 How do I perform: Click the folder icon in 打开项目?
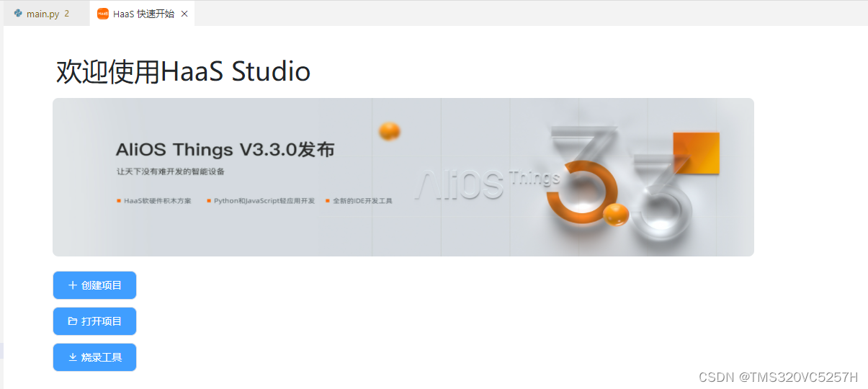pyautogui.click(x=73, y=321)
